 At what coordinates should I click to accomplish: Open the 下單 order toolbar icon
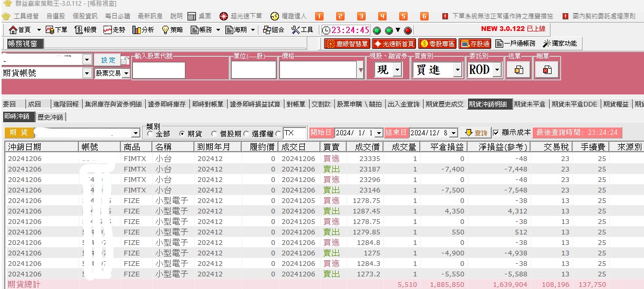pos(57,30)
